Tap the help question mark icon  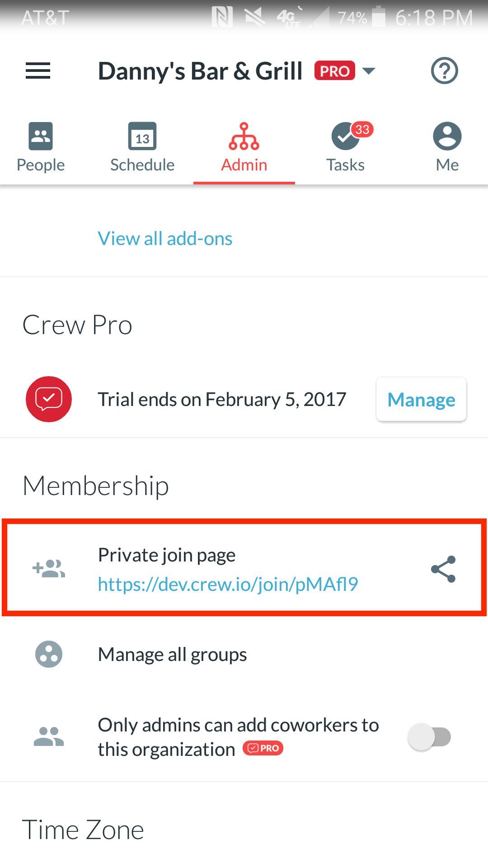pyautogui.click(x=445, y=71)
